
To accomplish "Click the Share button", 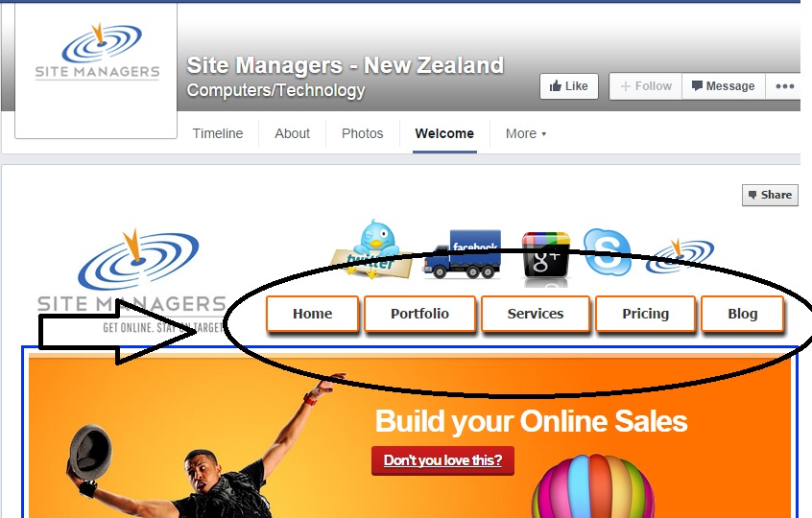I will pos(770,195).
